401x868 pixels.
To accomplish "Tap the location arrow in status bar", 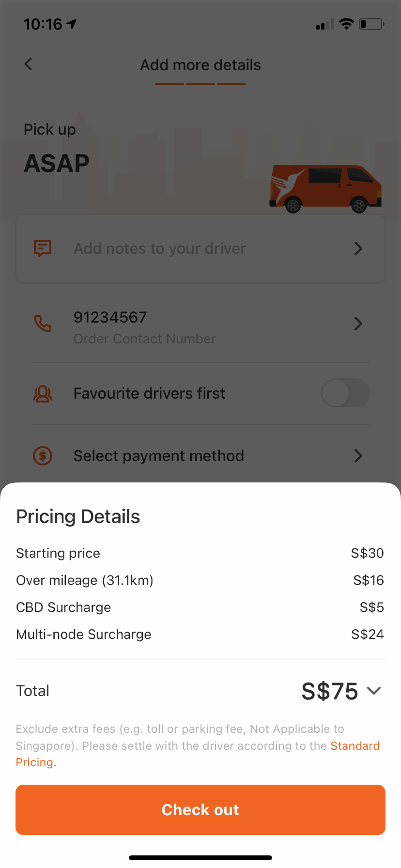I will pyautogui.click(x=72, y=24).
